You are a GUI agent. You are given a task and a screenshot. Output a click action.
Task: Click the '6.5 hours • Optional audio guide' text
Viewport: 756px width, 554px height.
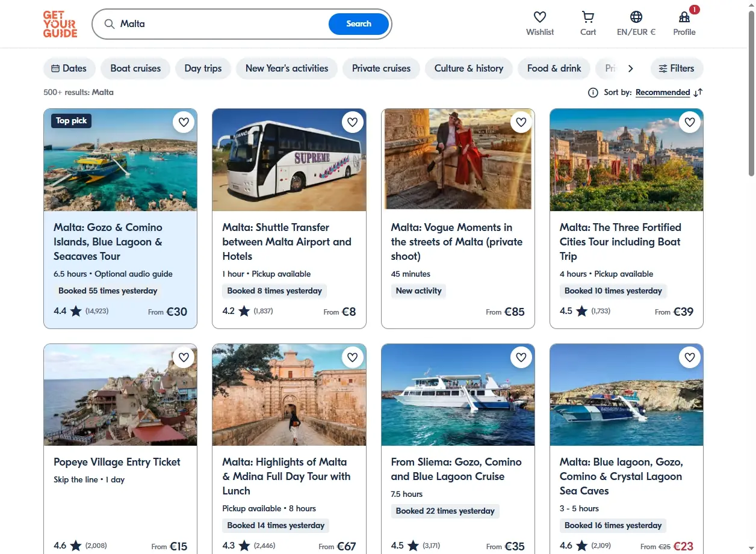(113, 274)
